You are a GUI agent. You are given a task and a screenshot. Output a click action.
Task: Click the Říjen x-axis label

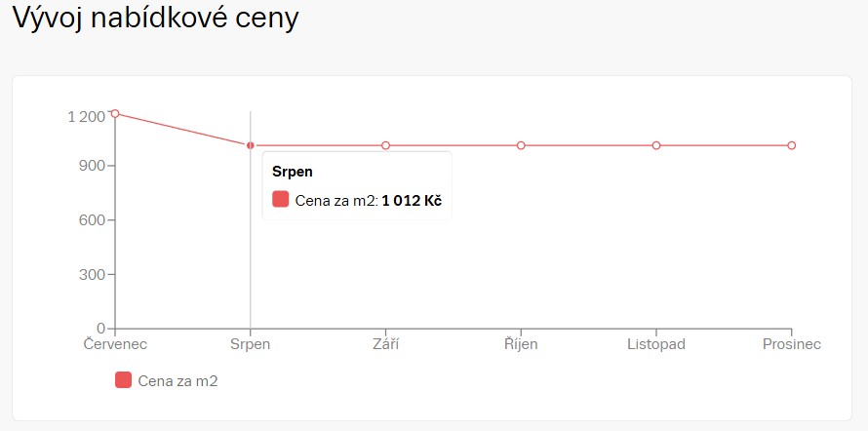point(521,344)
